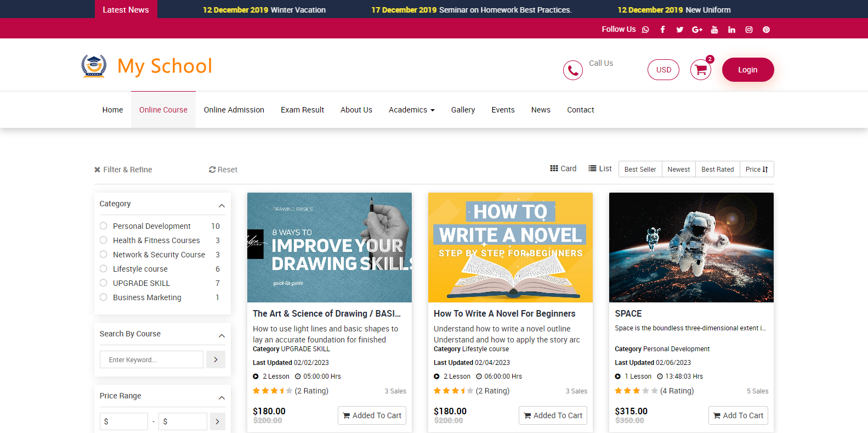This screenshot has height=433, width=868.
Task: Choose the UPGRADE SKILL category option
Action: click(104, 283)
